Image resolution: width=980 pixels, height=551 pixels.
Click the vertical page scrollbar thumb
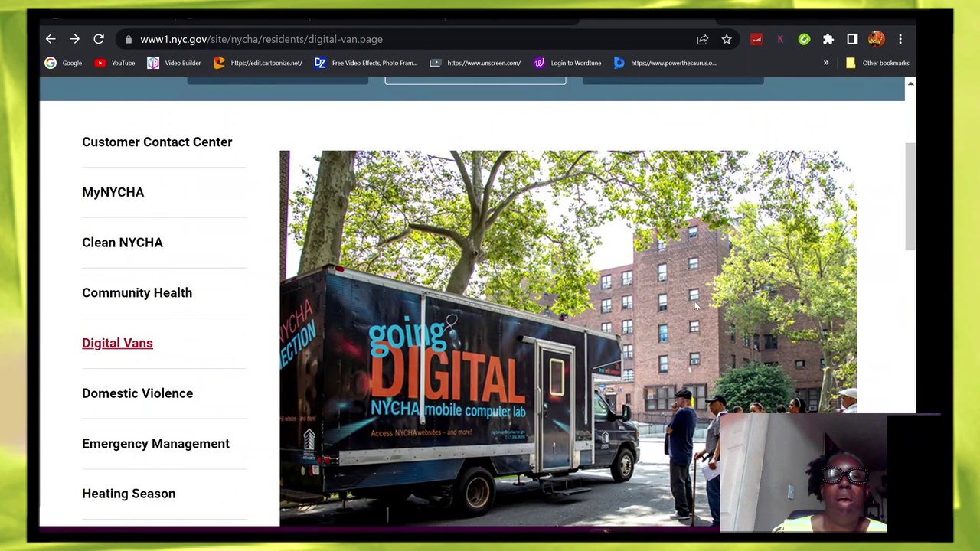pyautogui.click(x=910, y=196)
